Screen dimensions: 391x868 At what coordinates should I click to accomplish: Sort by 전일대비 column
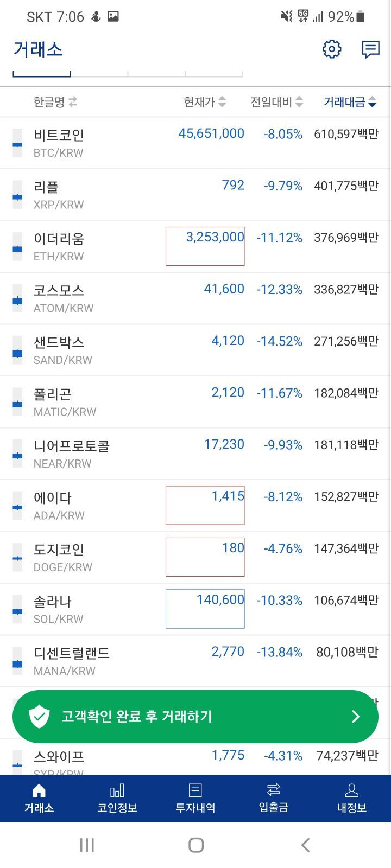point(276,101)
